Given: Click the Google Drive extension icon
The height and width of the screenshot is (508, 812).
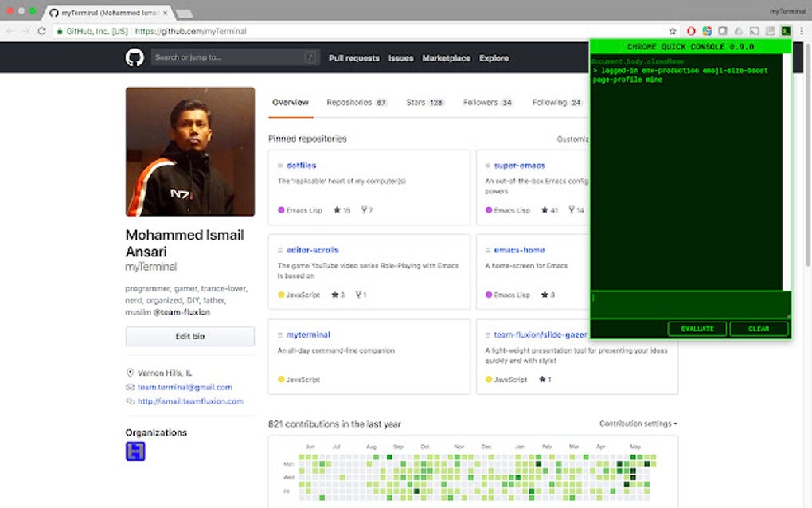Looking at the screenshot, I should pos(739,31).
